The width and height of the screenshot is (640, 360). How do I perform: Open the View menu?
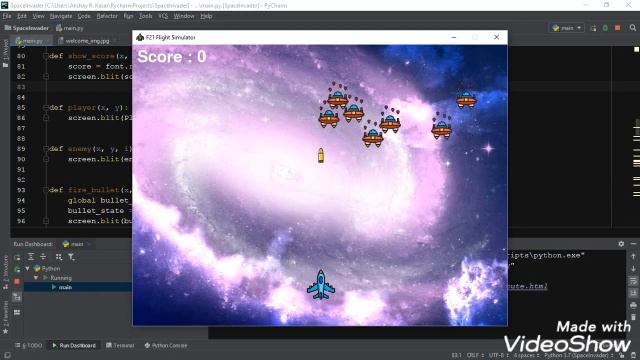pos(38,16)
